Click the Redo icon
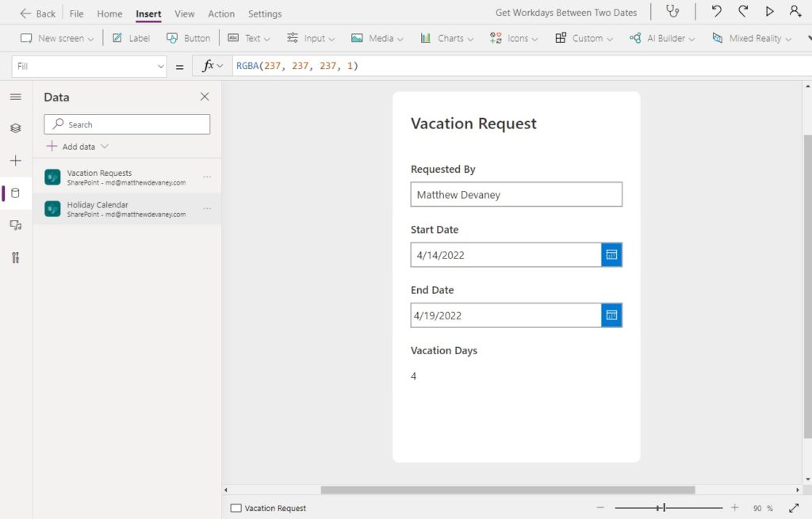The width and height of the screenshot is (812, 519). pos(743,11)
